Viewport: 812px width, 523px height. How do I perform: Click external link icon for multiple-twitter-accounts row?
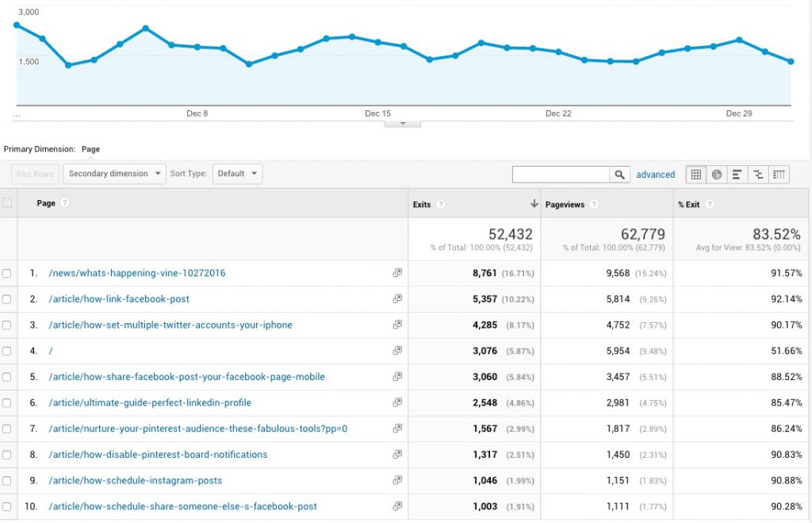pyautogui.click(x=397, y=325)
